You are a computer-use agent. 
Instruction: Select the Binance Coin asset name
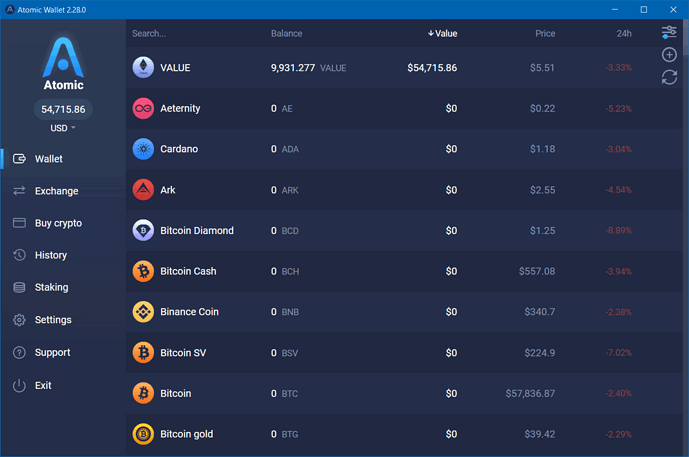pos(189,312)
